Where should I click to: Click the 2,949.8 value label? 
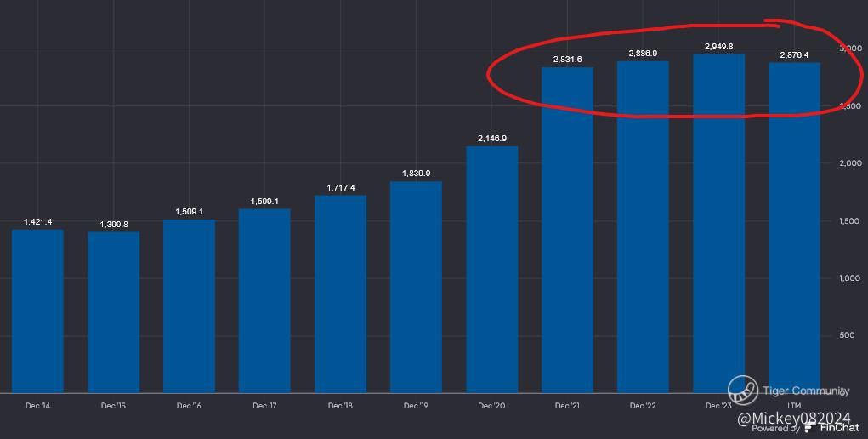719,47
